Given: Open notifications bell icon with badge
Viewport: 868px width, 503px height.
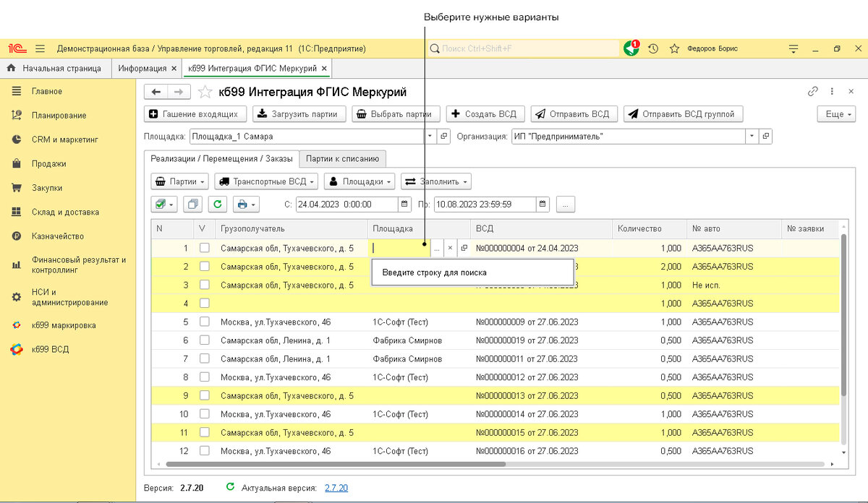Looking at the screenshot, I should click(x=631, y=48).
